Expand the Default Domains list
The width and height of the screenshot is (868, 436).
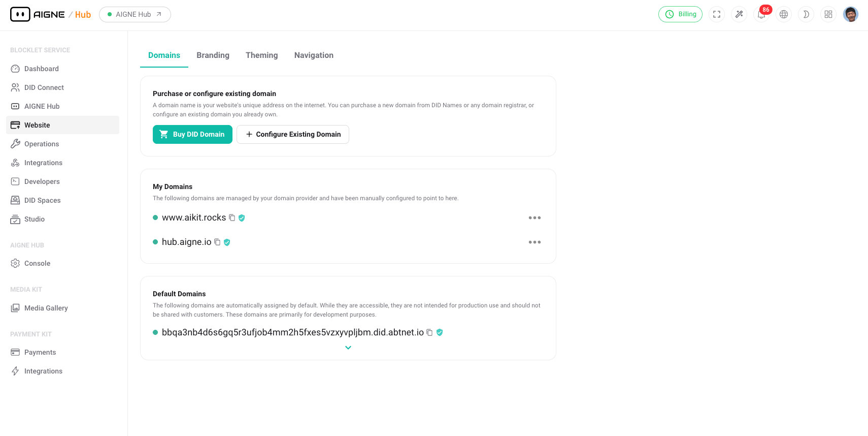point(348,348)
